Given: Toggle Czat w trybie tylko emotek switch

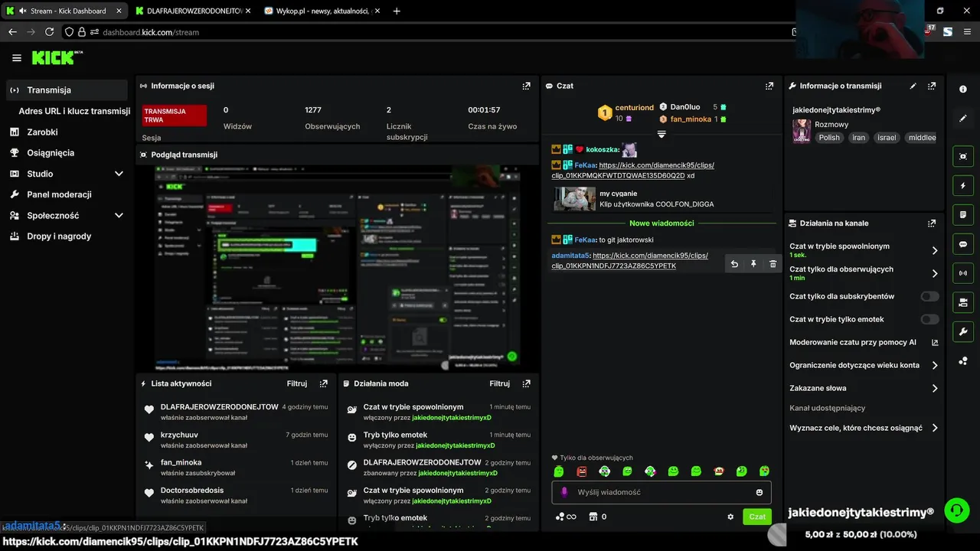Looking at the screenshot, I should pos(929,319).
